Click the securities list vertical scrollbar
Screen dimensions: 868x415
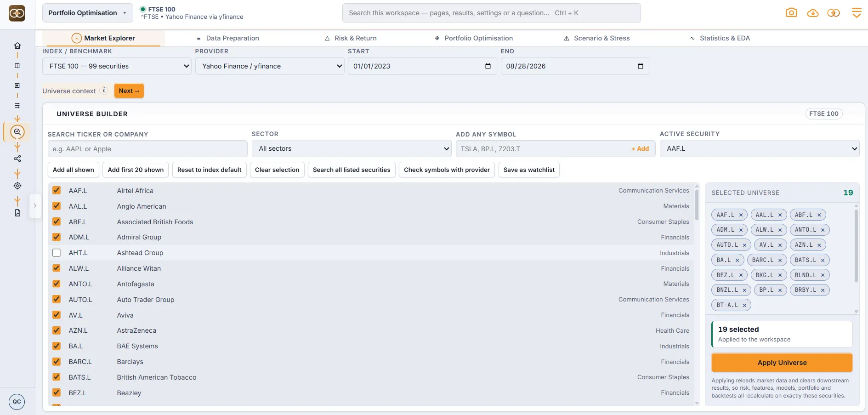[697, 205]
